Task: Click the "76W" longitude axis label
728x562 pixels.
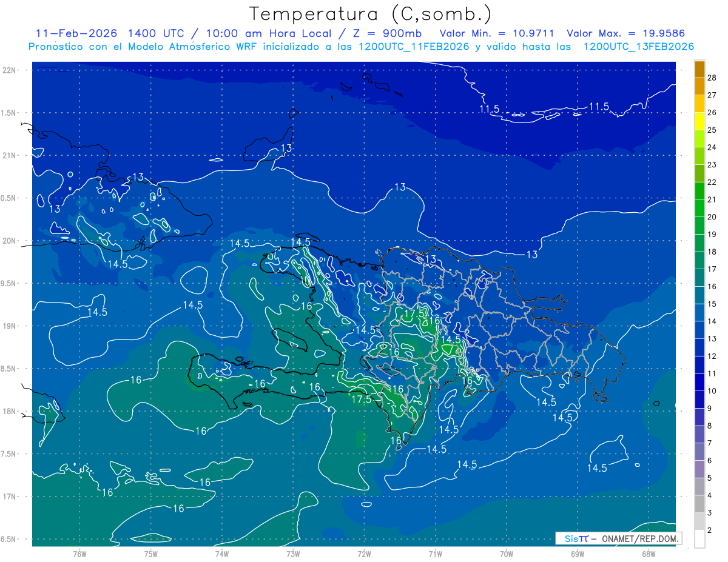Action: pos(79,554)
